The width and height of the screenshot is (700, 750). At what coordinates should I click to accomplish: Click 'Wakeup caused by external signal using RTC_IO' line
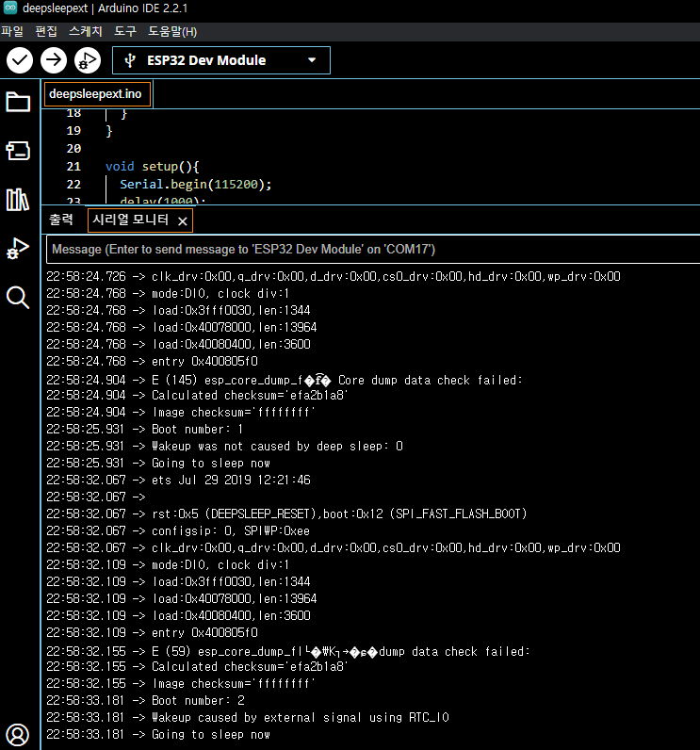248,717
